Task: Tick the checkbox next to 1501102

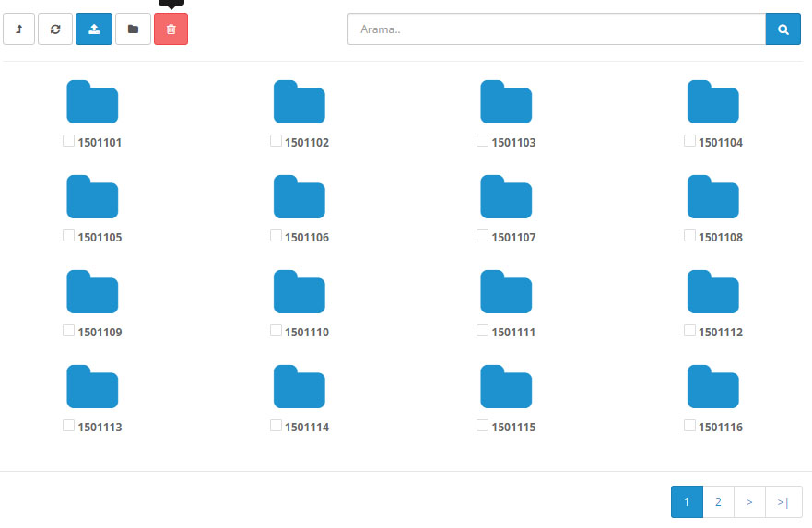Action: [x=276, y=141]
